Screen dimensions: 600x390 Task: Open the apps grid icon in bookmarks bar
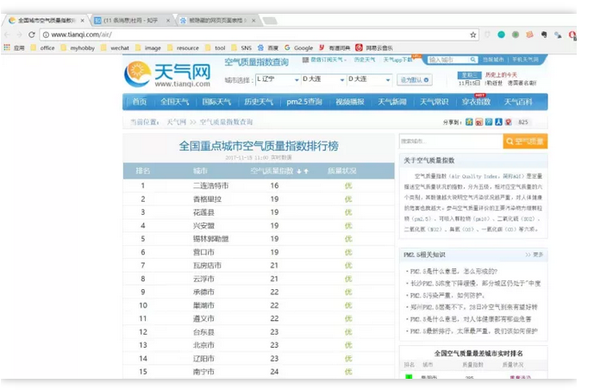point(7,47)
